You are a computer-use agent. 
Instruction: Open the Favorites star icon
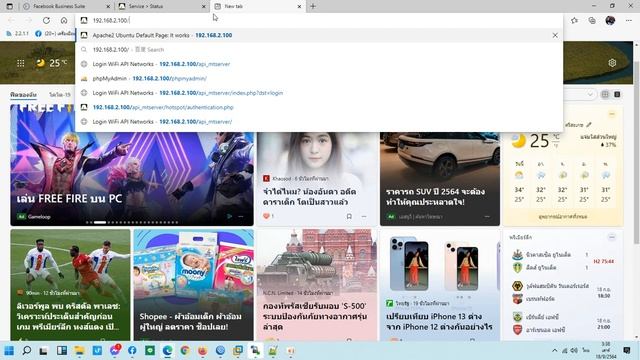574,20
